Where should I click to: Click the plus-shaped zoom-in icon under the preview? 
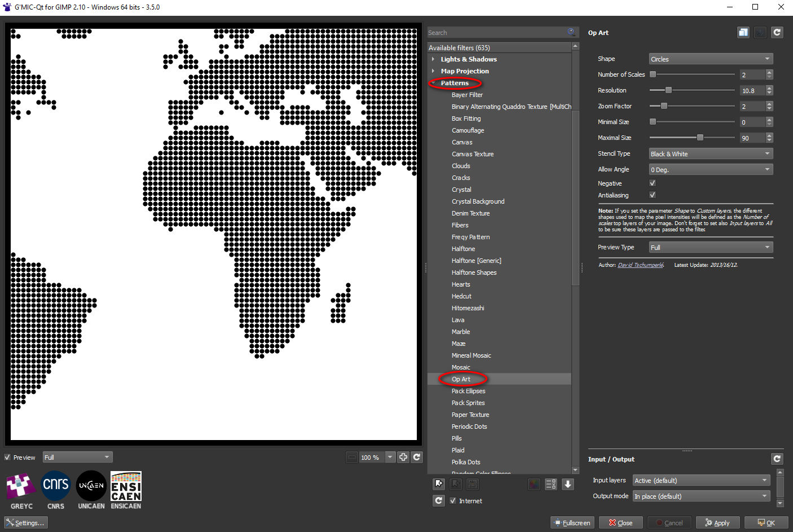[403, 457]
